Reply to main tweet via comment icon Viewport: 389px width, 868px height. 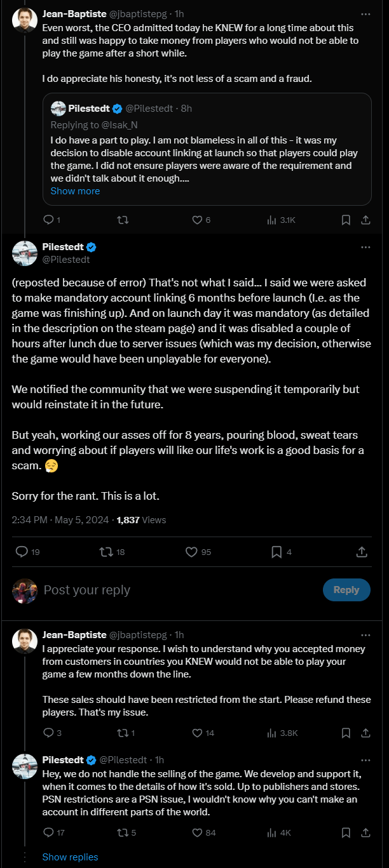(21, 552)
